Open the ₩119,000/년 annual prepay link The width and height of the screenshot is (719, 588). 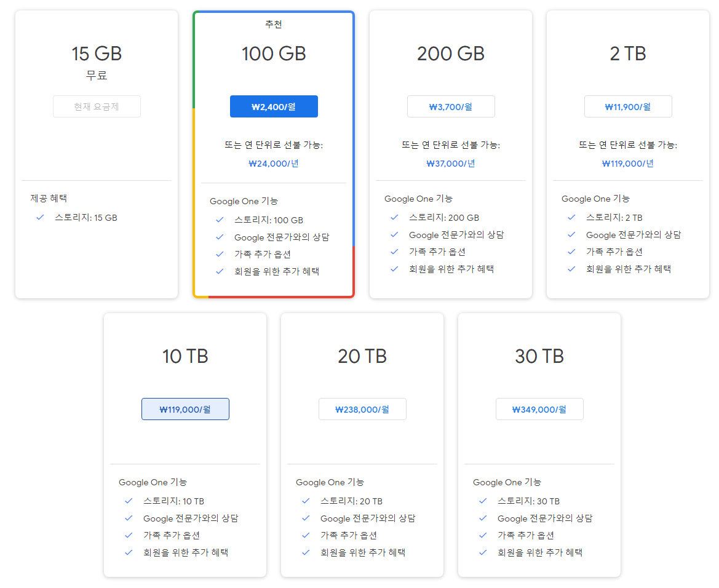(x=628, y=163)
